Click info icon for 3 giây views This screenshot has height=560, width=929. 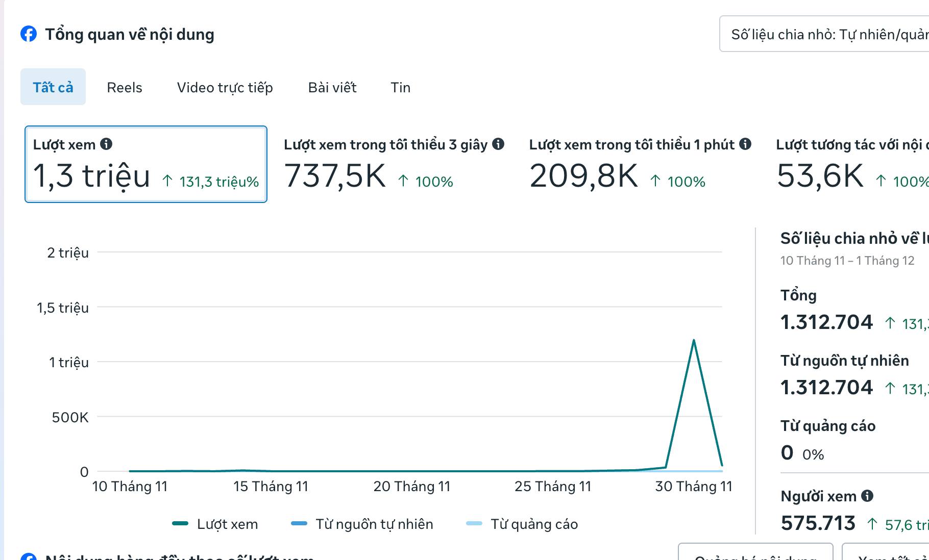tap(498, 144)
